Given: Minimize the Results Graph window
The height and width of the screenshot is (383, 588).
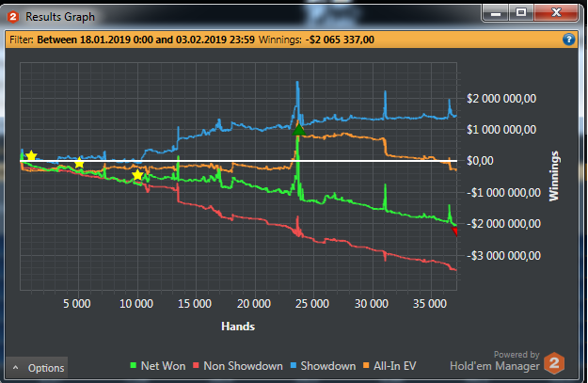Looking at the screenshot, I should 496,13.
